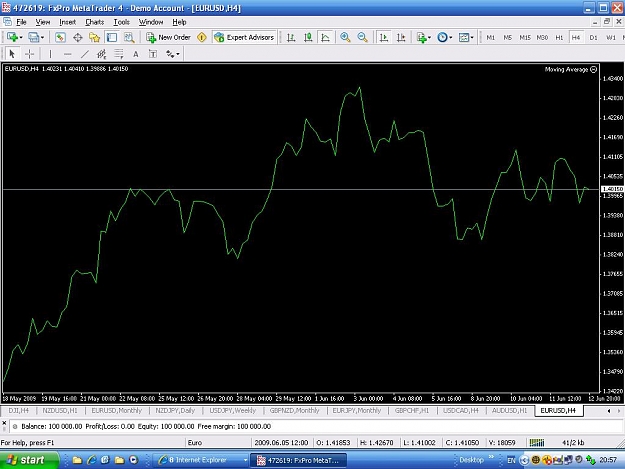The width and height of the screenshot is (625, 469).
Task: Open the New Chart toolbar icon
Action: 12,37
